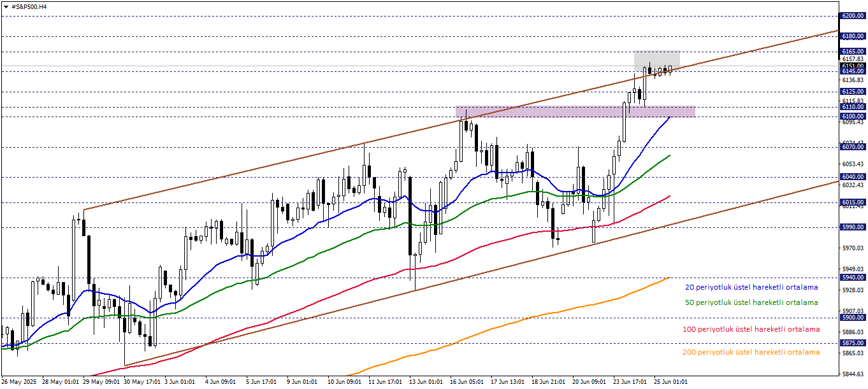Click the 6136.83 axis price value
The image size is (868, 389).
[x=853, y=80]
